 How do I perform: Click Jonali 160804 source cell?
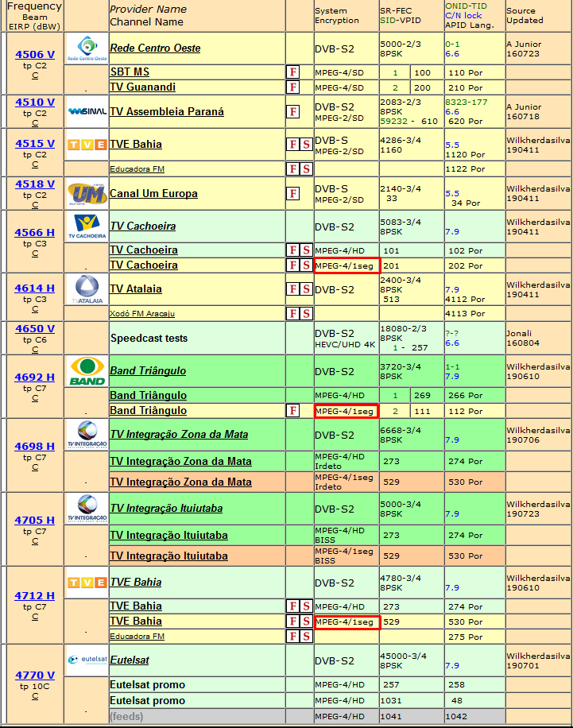(538, 338)
